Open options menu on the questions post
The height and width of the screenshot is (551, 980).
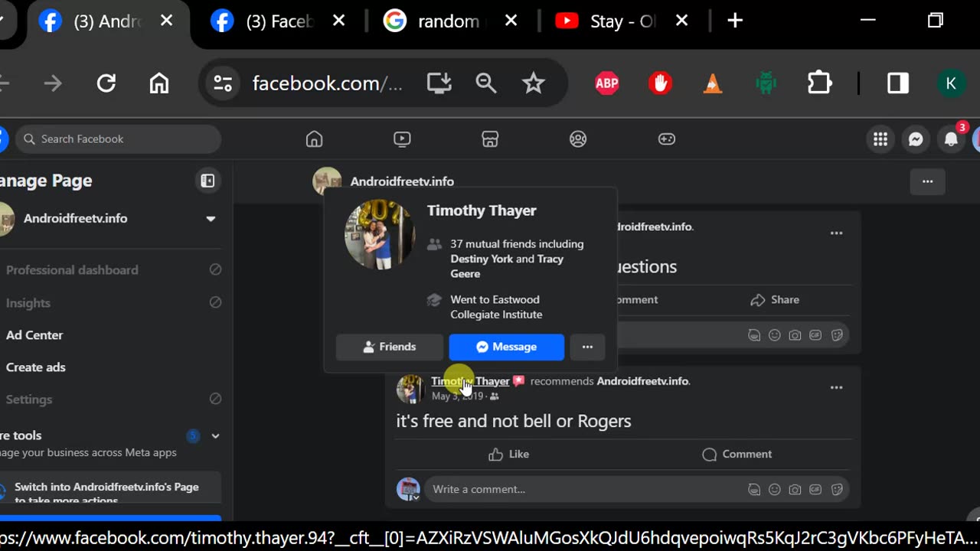(x=836, y=233)
